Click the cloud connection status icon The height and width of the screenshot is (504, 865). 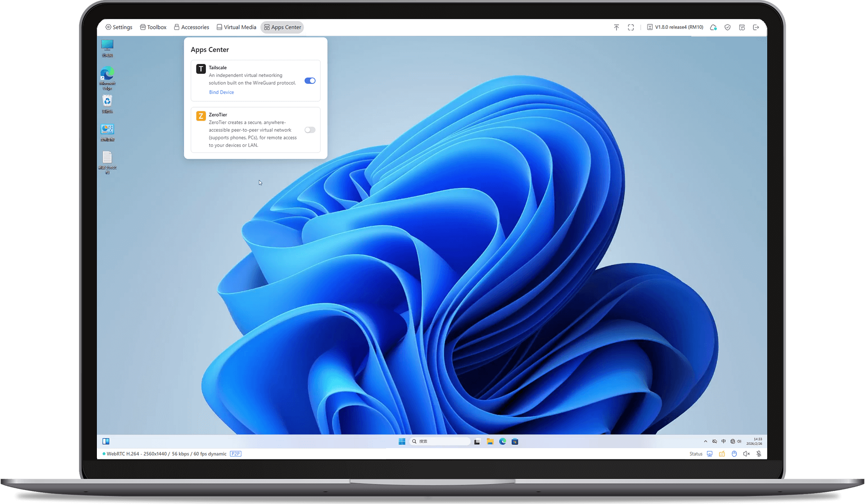(x=713, y=27)
